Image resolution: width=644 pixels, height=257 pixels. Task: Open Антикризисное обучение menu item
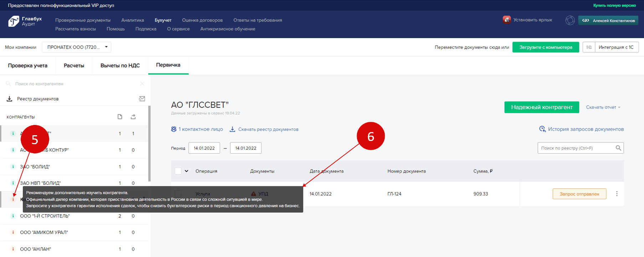coord(228,29)
